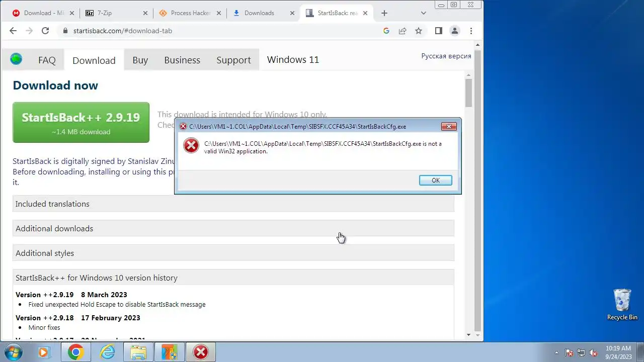Click the Chrome taskbar icon
The height and width of the screenshot is (362, 644).
click(76, 352)
